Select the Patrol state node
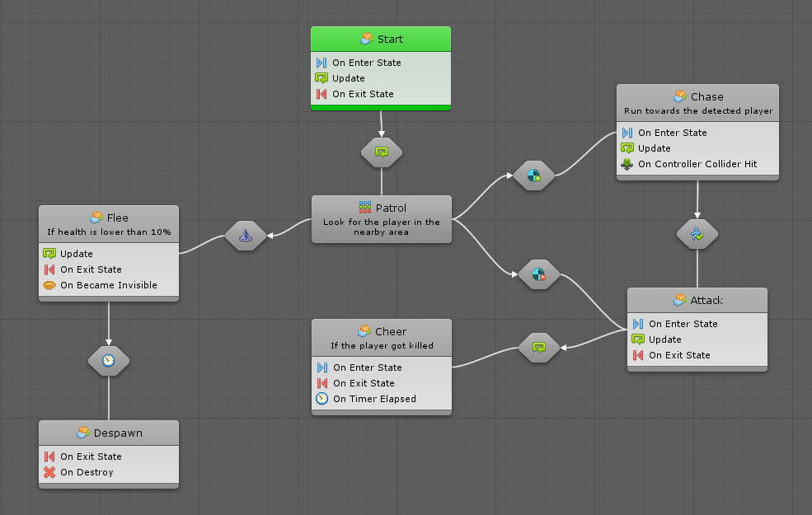 point(381,219)
